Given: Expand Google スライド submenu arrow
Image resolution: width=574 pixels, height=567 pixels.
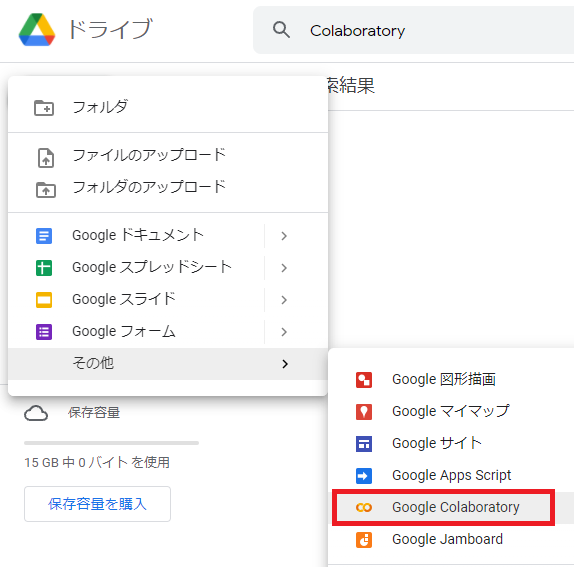Looking at the screenshot, I should click(x=284, y=300).
